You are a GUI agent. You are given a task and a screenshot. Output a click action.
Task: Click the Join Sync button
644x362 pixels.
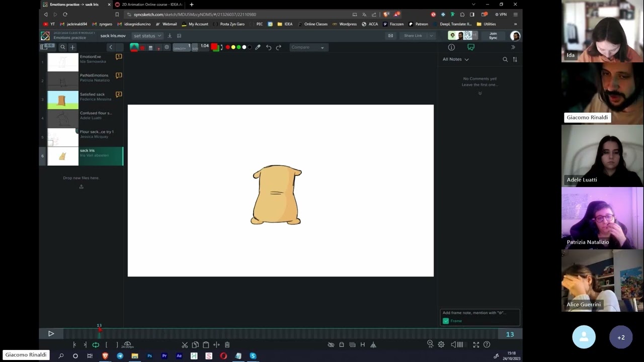tap(493, 36)
